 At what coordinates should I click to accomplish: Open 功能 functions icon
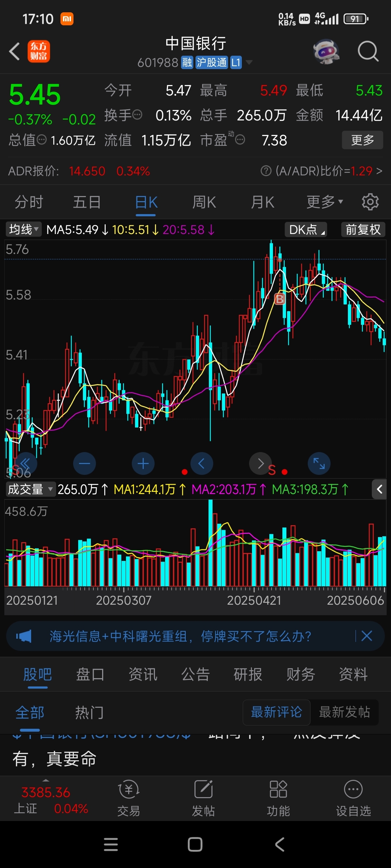(x=278, y=798)
